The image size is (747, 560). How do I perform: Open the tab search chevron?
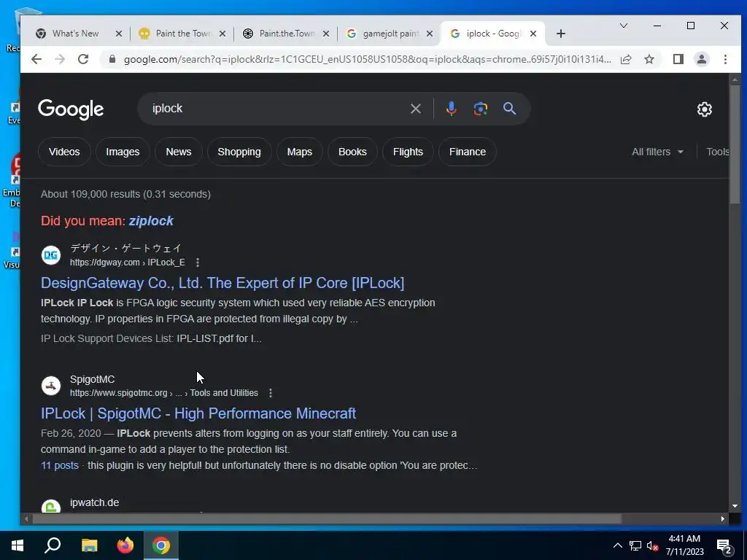(623, 26)
